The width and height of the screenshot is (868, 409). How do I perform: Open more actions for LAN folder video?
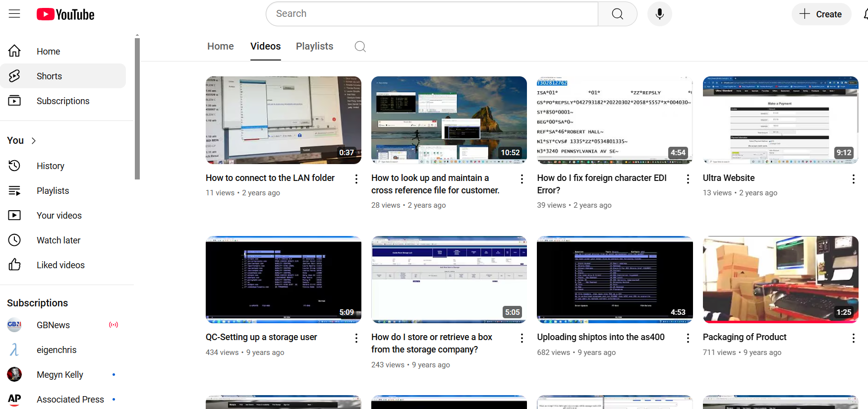coord(356,179)
